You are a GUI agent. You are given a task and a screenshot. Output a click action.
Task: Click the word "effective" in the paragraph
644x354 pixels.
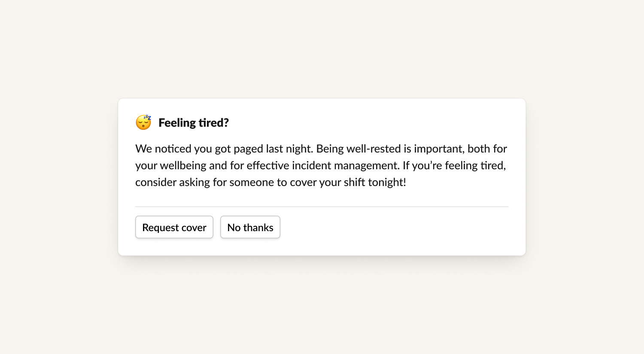point(268,165)
